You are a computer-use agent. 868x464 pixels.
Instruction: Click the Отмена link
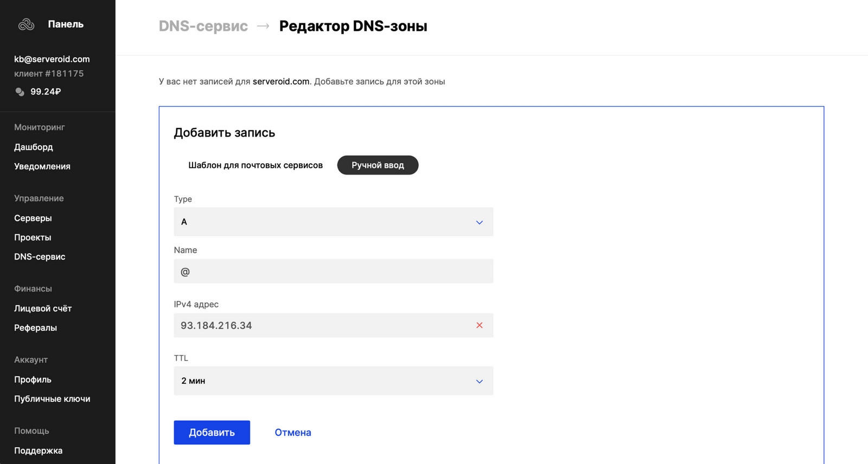(x=293, y=433)
